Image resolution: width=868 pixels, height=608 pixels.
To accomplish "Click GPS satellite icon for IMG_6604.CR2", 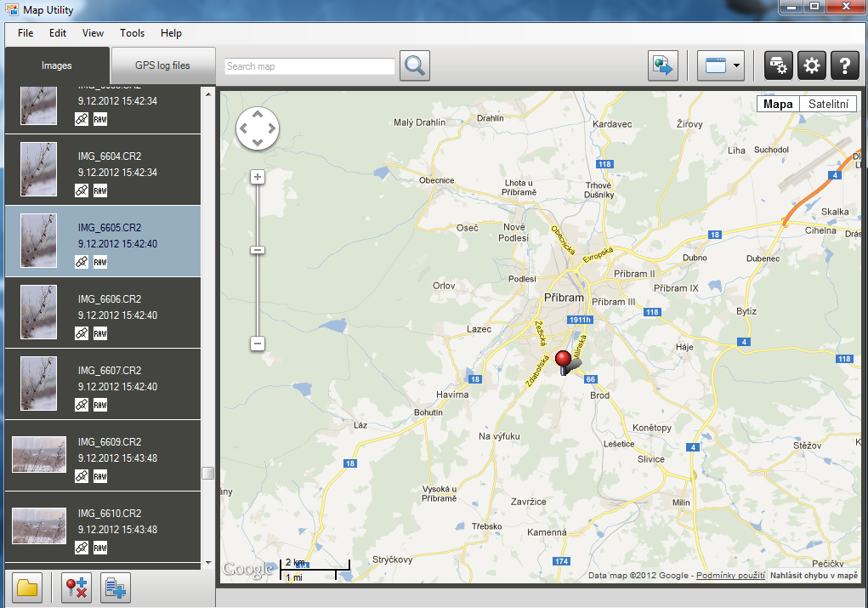I will tap(82, 190).
